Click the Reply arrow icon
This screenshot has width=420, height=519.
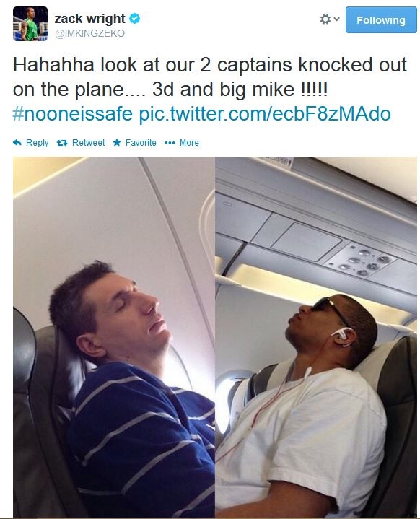[17, 143]
